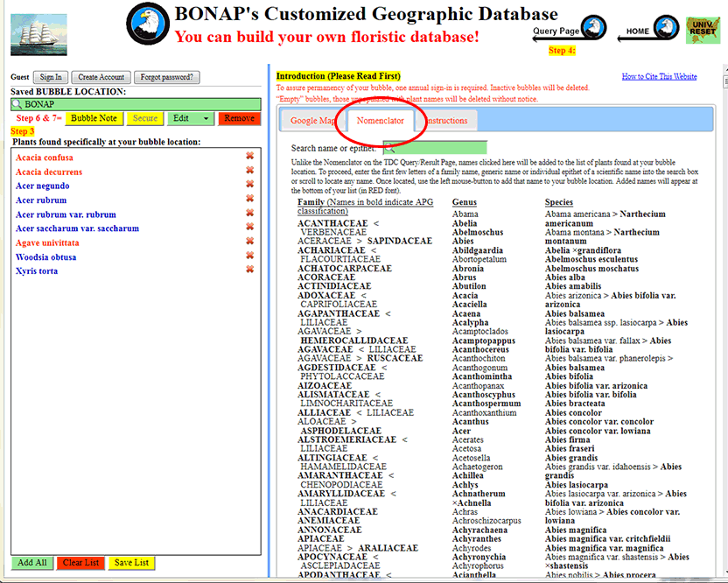Remove Woodsia obtusa with its red X

pyautogui.click(x=249, y=256)
